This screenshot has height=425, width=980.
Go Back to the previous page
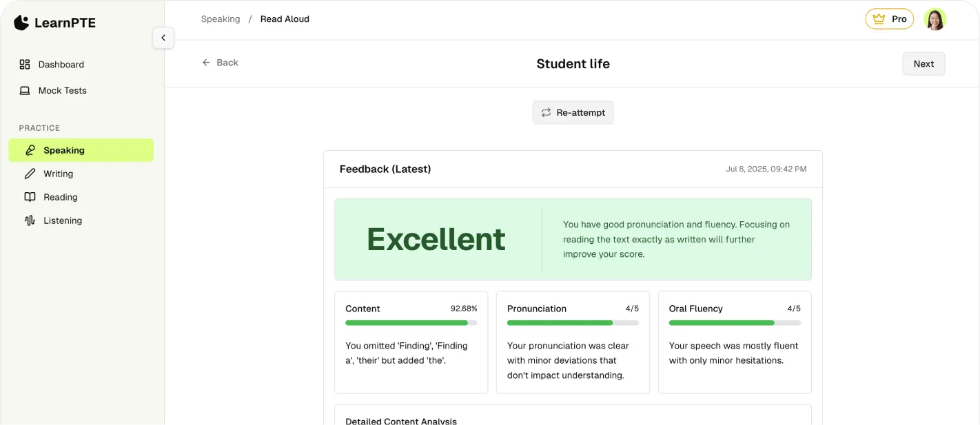[x=220, y=63]
